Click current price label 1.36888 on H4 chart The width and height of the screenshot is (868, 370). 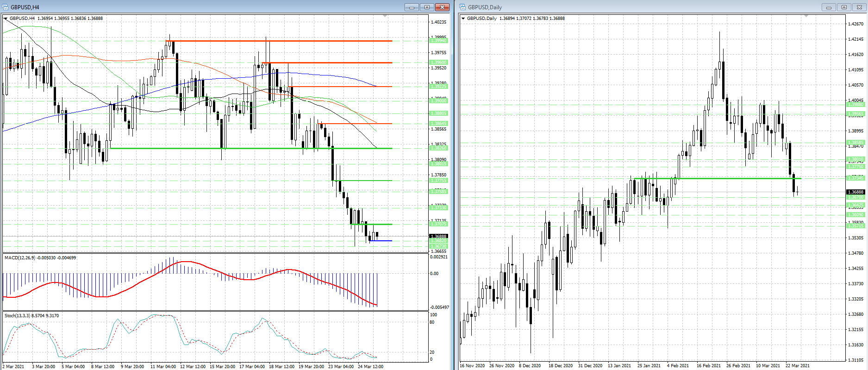pos(438,236)
